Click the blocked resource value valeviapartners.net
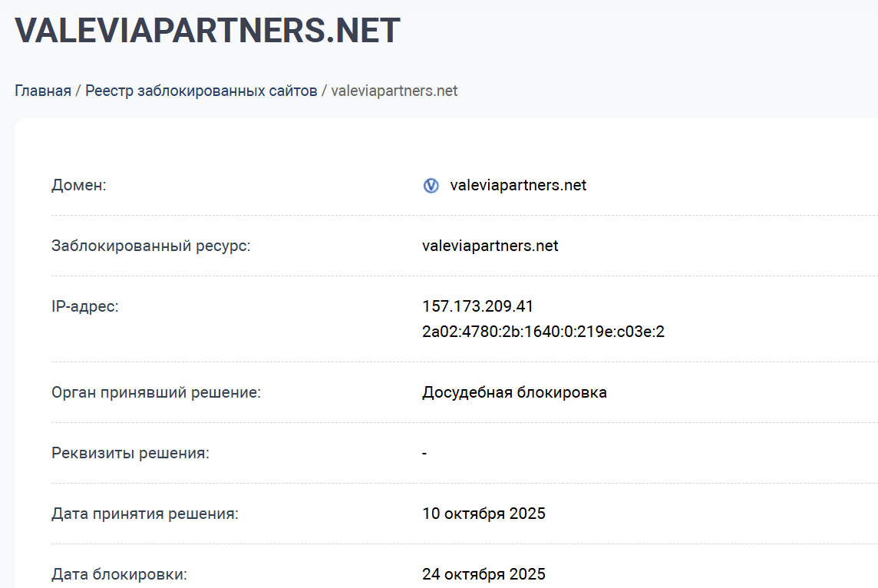The height and width of the screenshot is (588, 878). pyautogui.click(x=490, y=246)
